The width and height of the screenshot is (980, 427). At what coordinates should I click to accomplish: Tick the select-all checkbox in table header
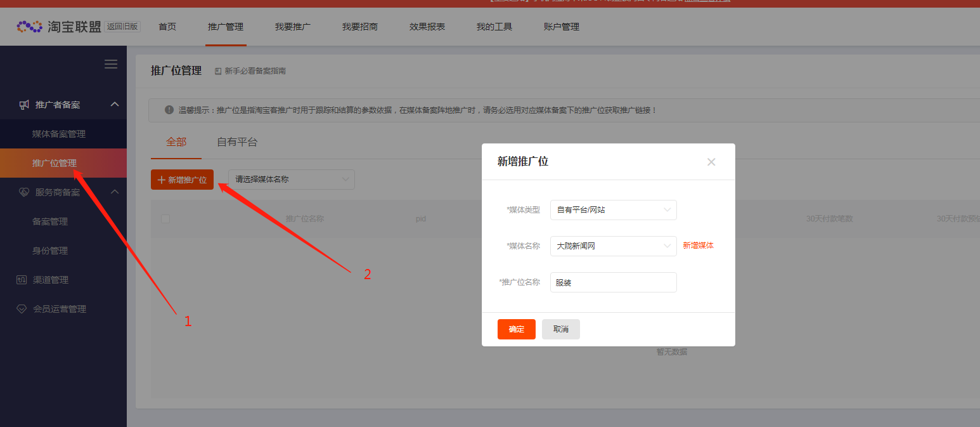[165, 219]
